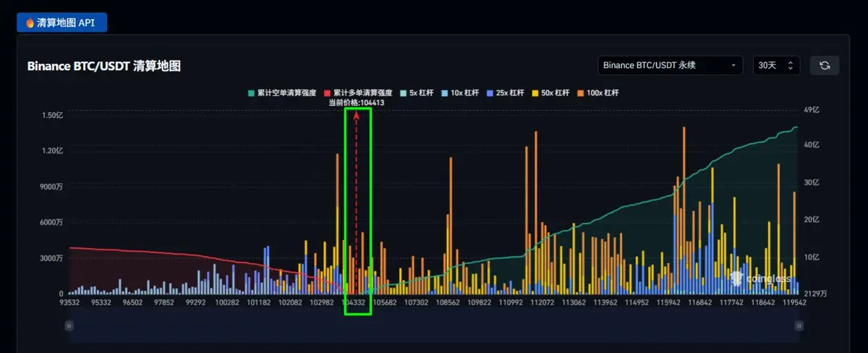Screen dimensions: 868x353
Task: Click y-axis label 1.20亿
Action: (53, 150)
